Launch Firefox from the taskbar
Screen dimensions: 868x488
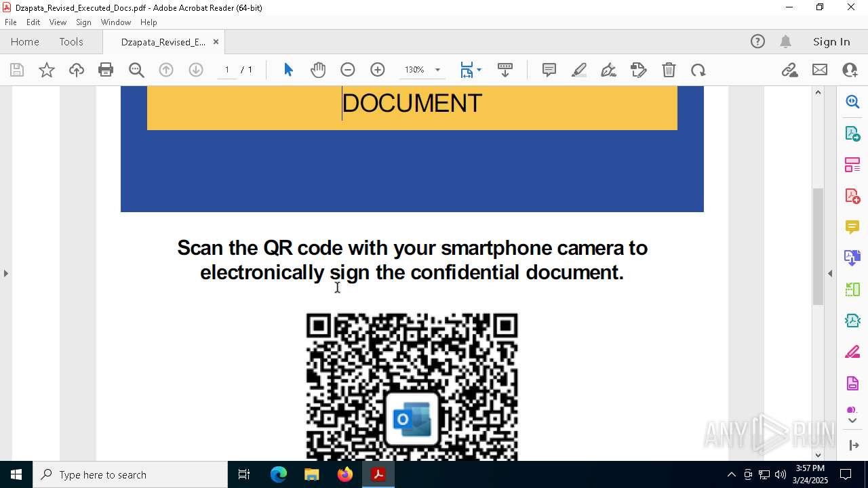(x=345, y=474)
